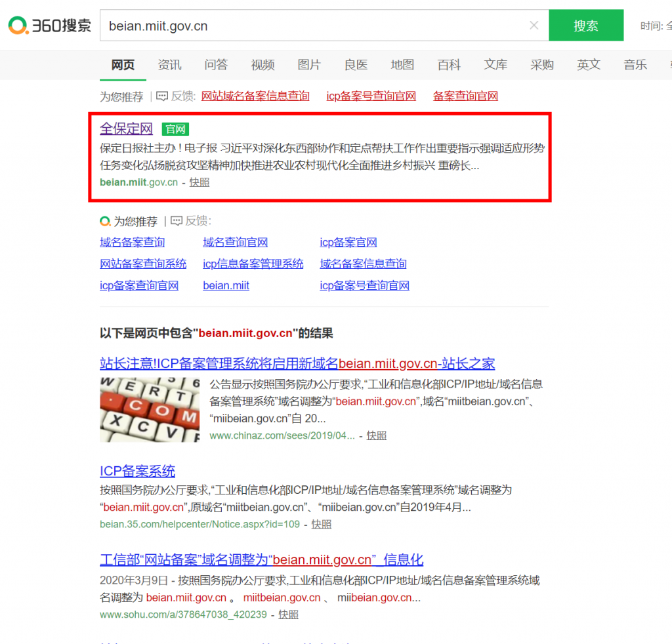Open the red icp备案号查询官网 suggestion
This screenshot has width=672, height=644.
[x=371, y=96]
